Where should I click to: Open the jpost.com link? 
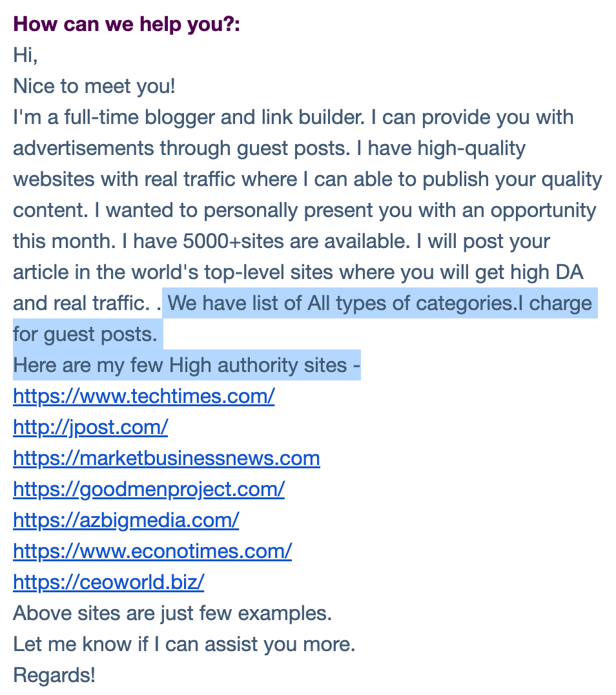90,428
